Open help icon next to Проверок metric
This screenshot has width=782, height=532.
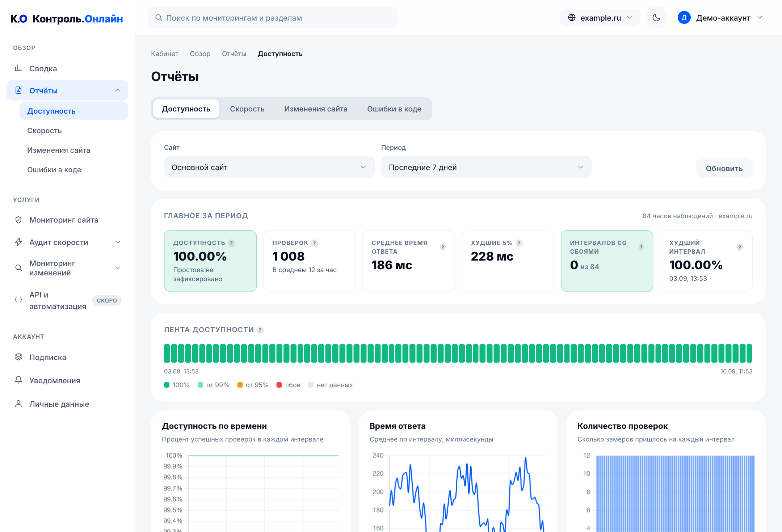pyautogui.click(x=315, y=243)
